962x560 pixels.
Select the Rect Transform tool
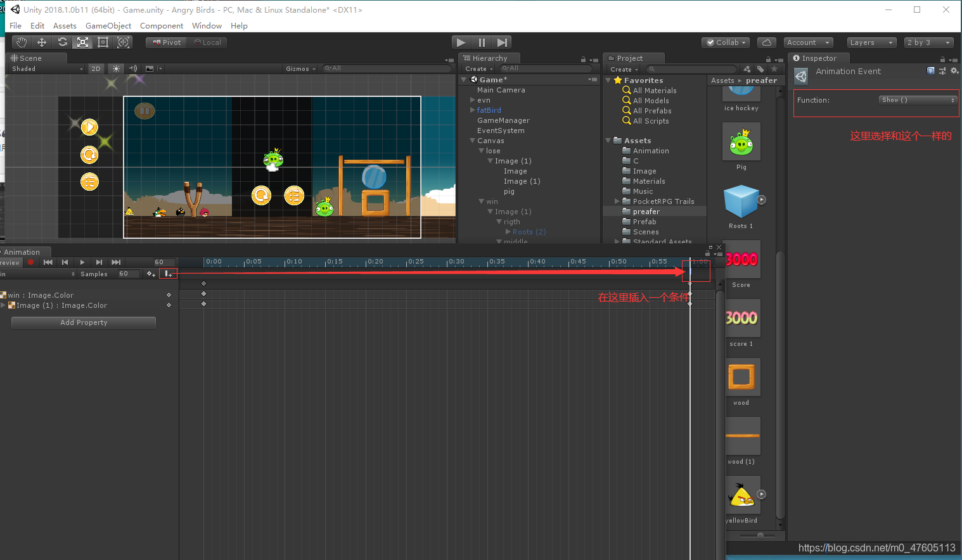pyautogui.click(x=103, y=42)
